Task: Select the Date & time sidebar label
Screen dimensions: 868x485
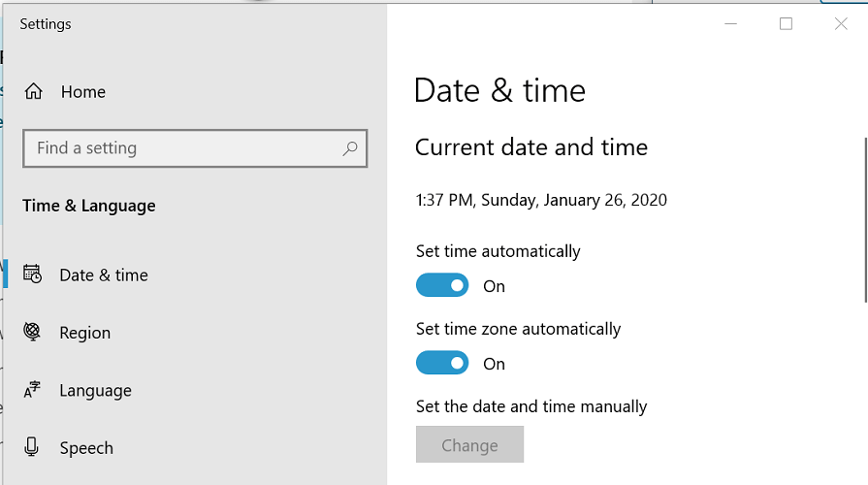Action: [104, 275]
